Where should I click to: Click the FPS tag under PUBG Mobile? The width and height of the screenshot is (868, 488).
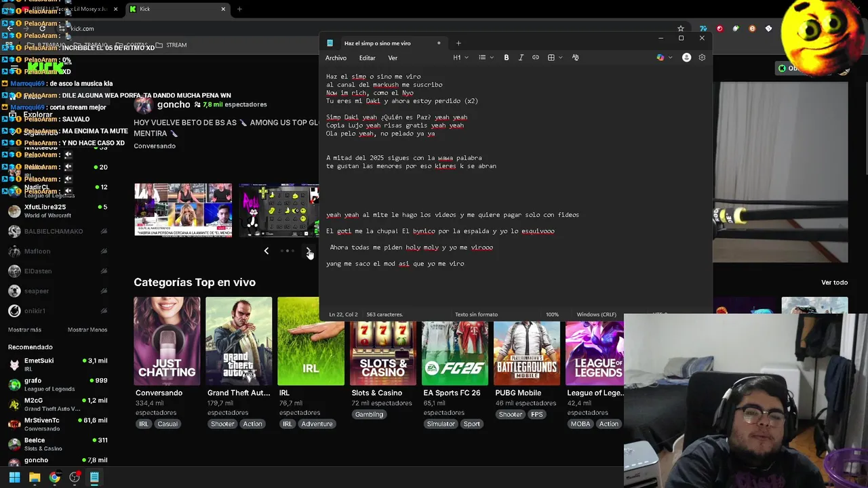536,414
